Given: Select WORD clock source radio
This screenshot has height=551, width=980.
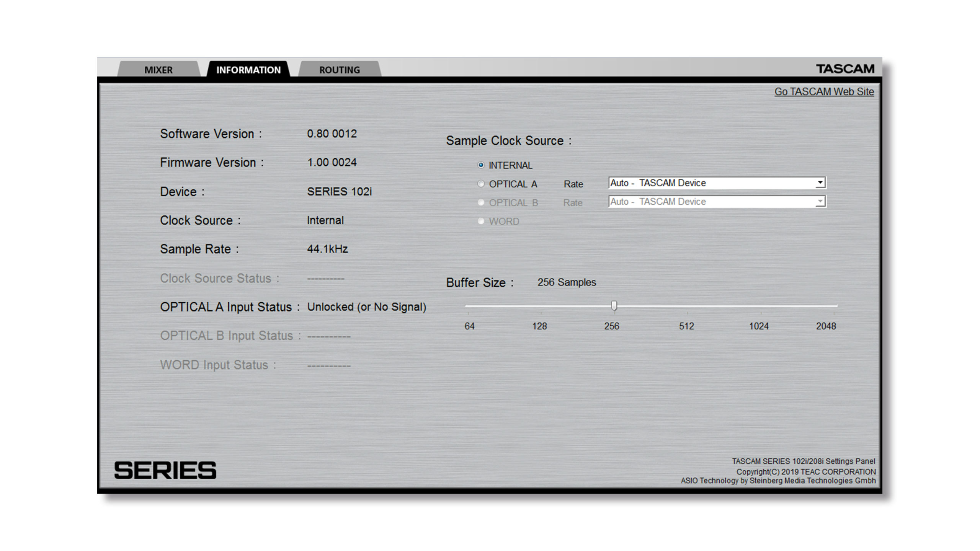Looking at the screenshot, I should [x=481, y=221].
